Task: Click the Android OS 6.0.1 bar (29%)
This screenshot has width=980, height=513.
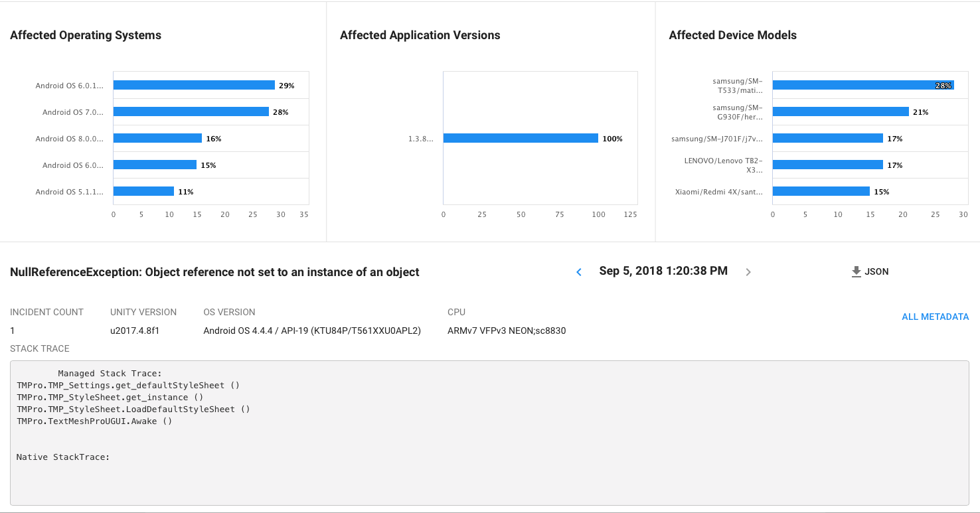Action: [x=194, y=85]
